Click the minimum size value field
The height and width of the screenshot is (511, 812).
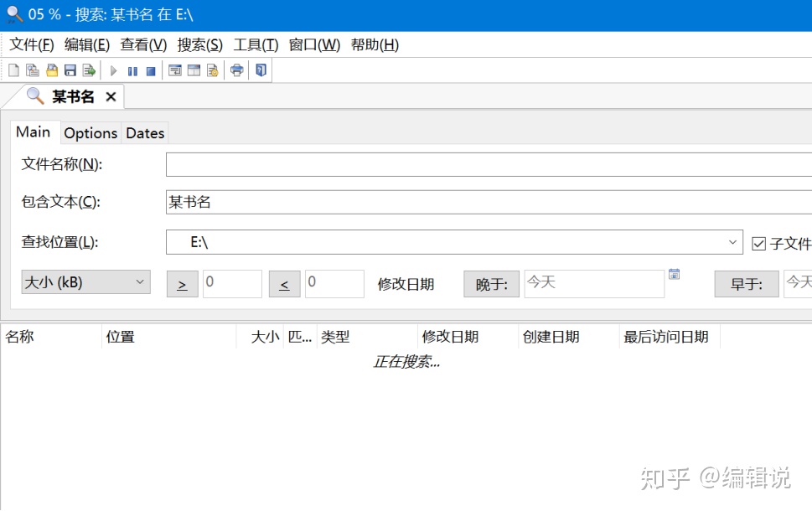point(232,284)
